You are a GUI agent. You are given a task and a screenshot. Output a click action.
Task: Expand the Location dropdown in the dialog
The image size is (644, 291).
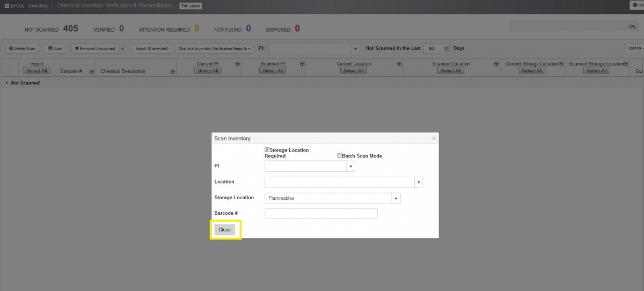(x=419, y=182)
